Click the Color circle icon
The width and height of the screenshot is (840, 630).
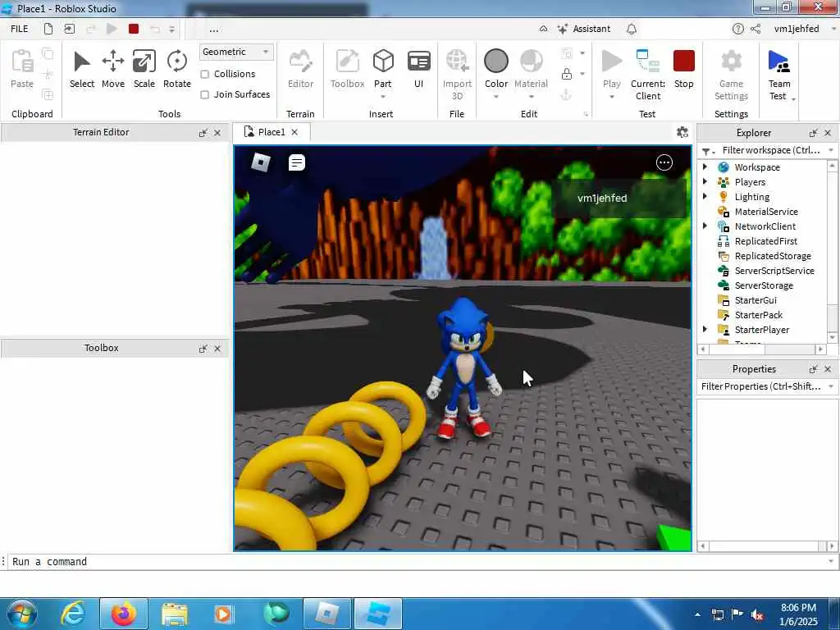point(496,61)
